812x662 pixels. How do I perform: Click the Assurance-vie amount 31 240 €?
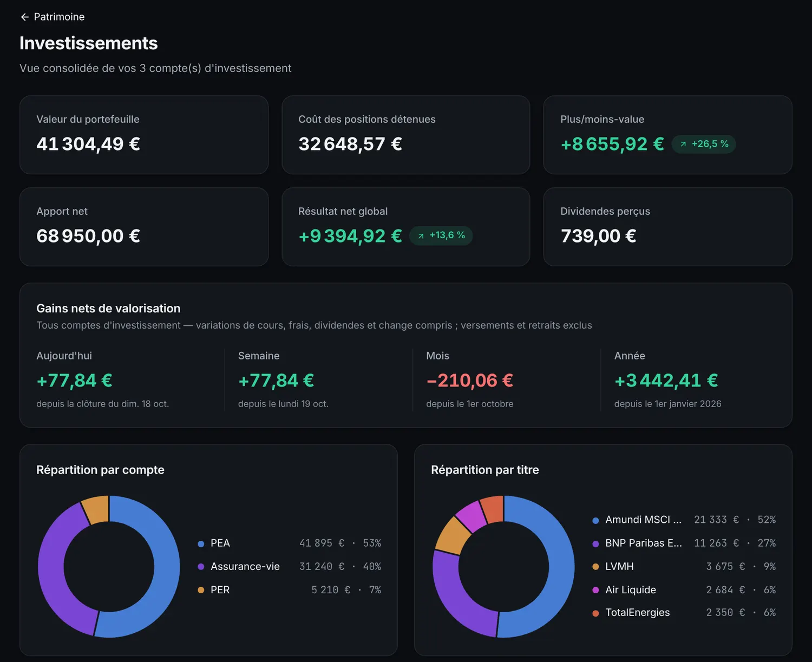coord(322,566)
